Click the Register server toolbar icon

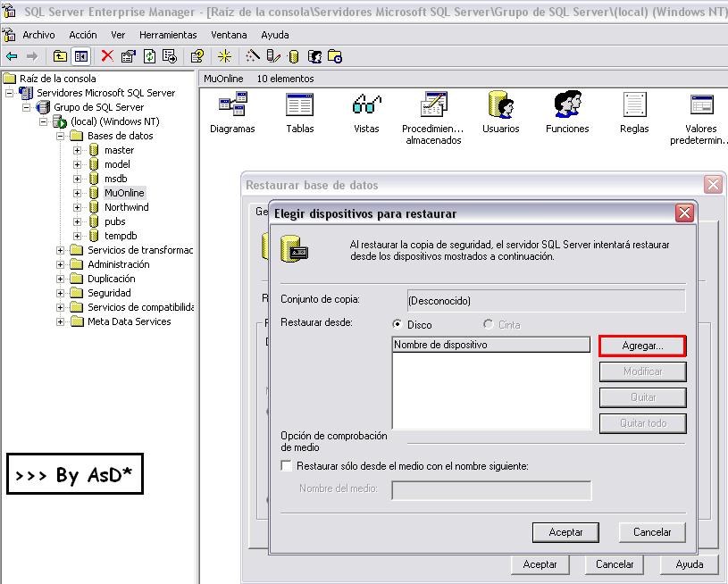click(273, 56)
